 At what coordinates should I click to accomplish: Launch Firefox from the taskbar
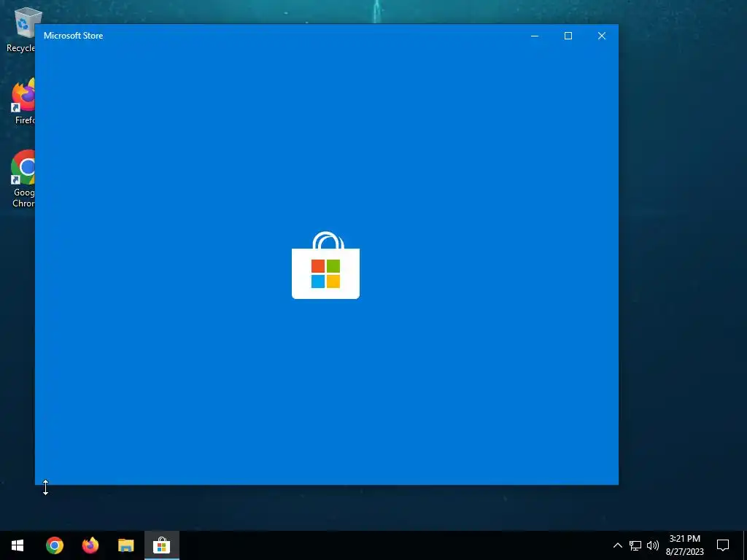tap(90, 545)
